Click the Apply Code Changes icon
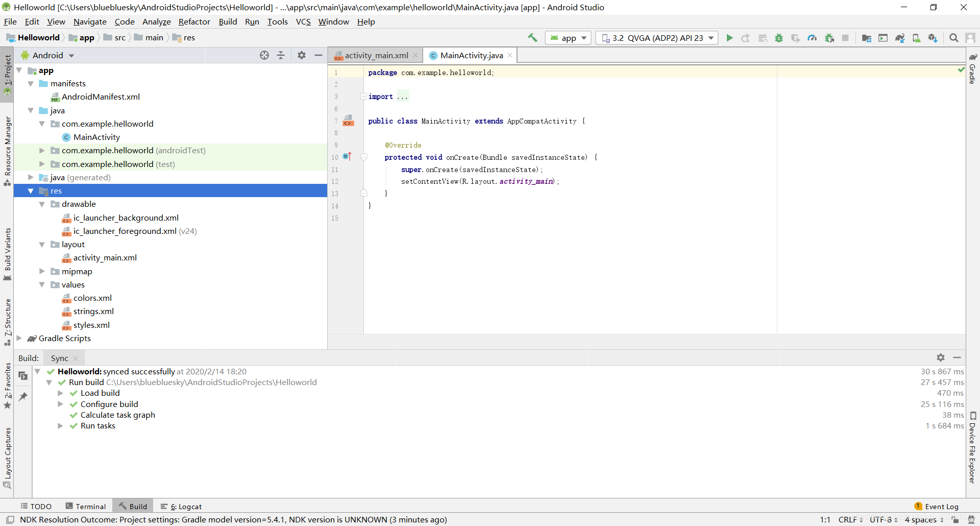Screen dimensions: 980x526 click(x=763, y=38)
